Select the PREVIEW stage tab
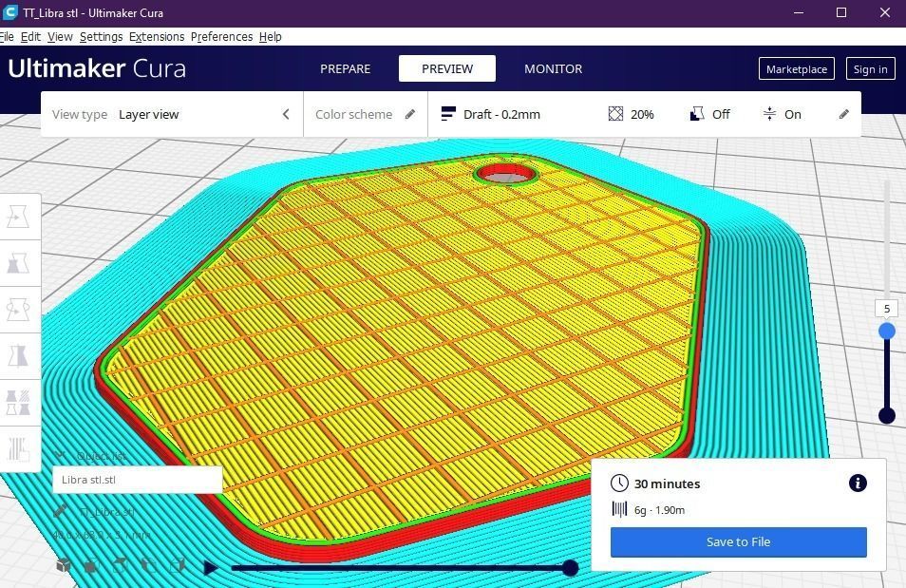The image size is (906, 588). pos(447,68)
